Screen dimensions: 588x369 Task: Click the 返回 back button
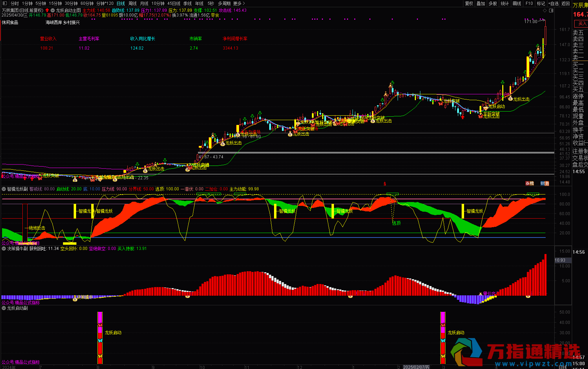pos(566,3)
